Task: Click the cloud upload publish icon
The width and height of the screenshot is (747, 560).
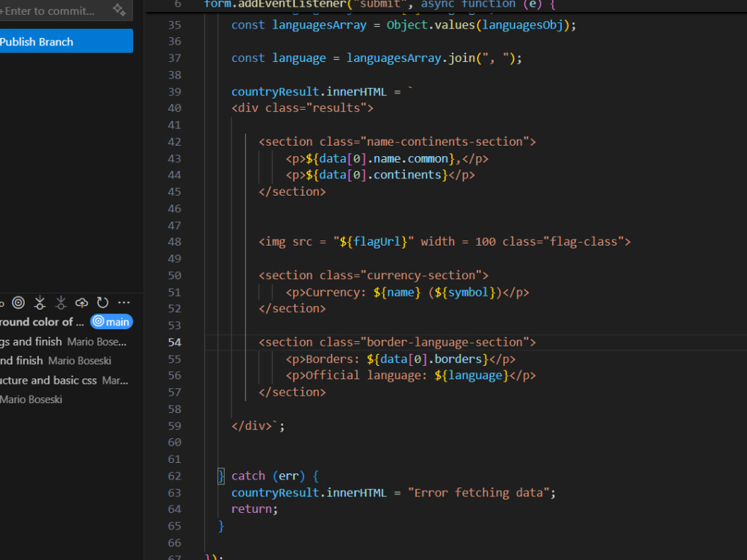Action: 82,302
